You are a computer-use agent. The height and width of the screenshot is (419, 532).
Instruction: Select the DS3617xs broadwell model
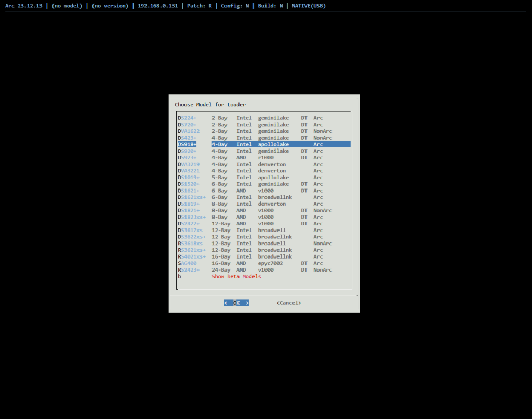190,230
